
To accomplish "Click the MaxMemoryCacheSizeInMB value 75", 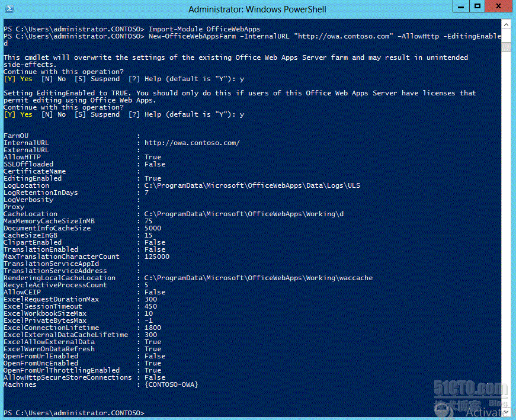I will pyautogui.click(x=149, y=221).
